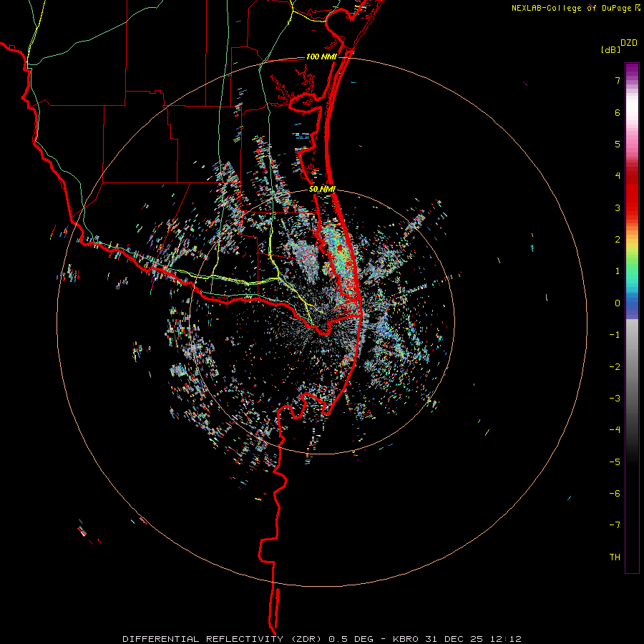Click the 3 value on color scale
This screenshot has width=644, height=644.
pyautogui.click(x=617, y=208)
